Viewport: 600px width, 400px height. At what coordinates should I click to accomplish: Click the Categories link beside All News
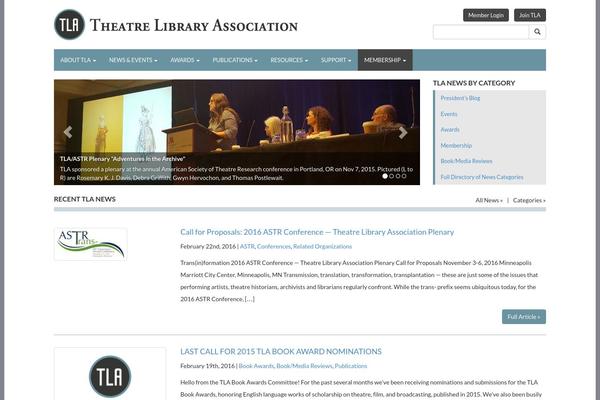[x=529, y=200]
